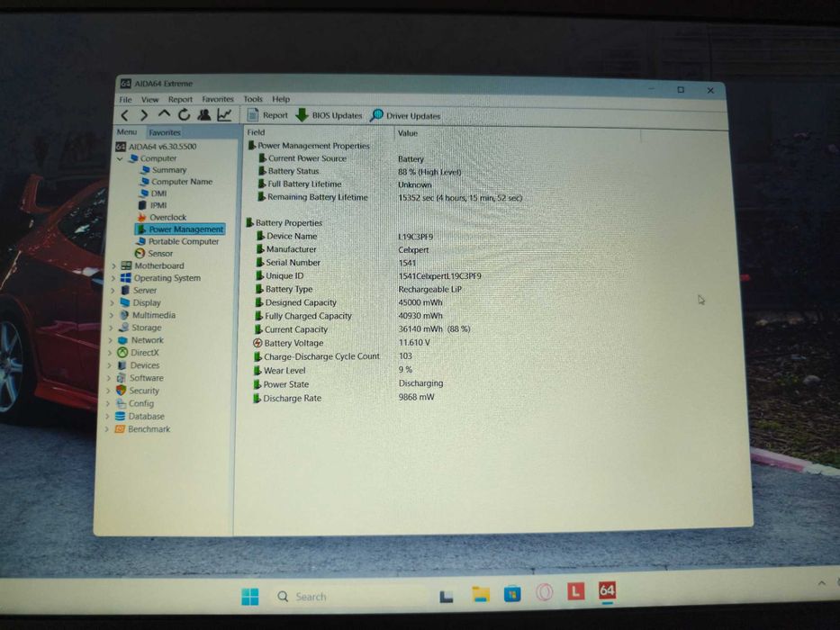Image resolution: width=840 pixels, height=630 pixels.
Task: Expand the Multimedia node
Action: (112, 315)
